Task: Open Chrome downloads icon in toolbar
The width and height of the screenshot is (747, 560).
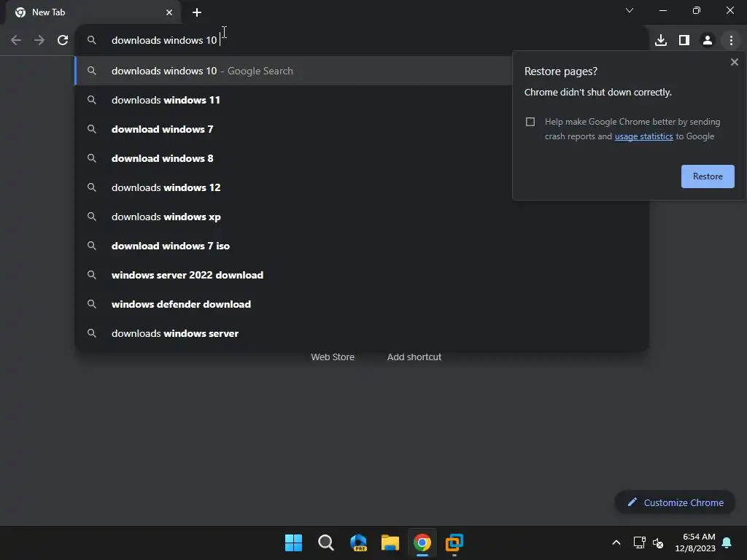Action: pos(660,40)
